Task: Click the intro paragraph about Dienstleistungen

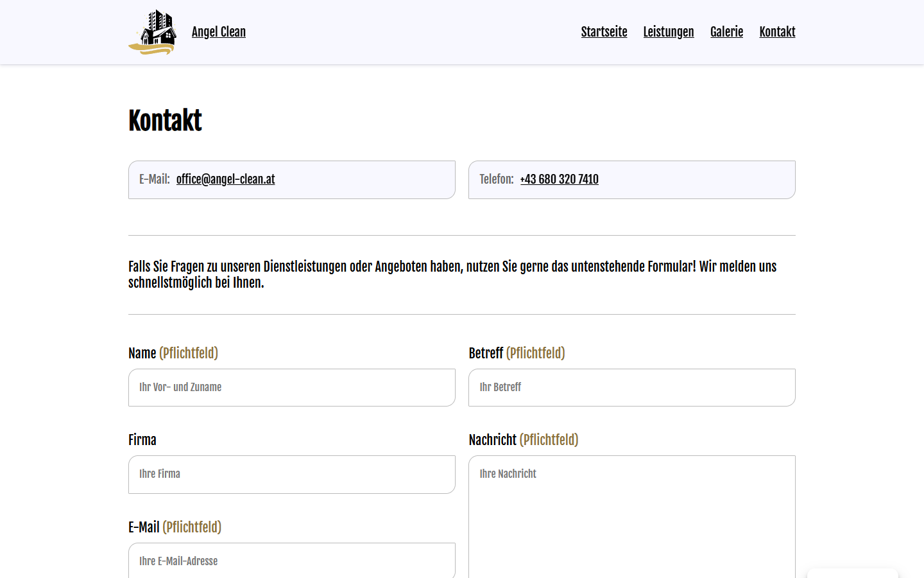Action: pyautogui.click(x=452, y=275)
